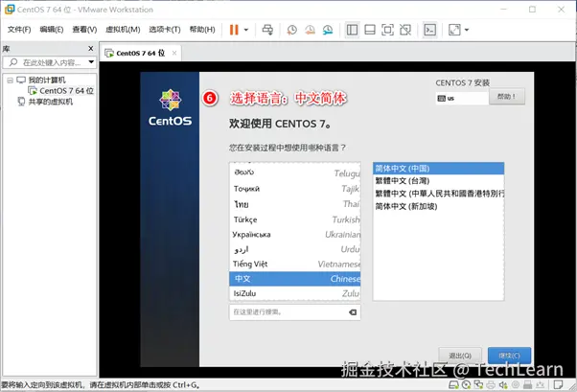Switch to Unity mode icon
The height and width of the screenshot is (392, 577).
point(405,30)
